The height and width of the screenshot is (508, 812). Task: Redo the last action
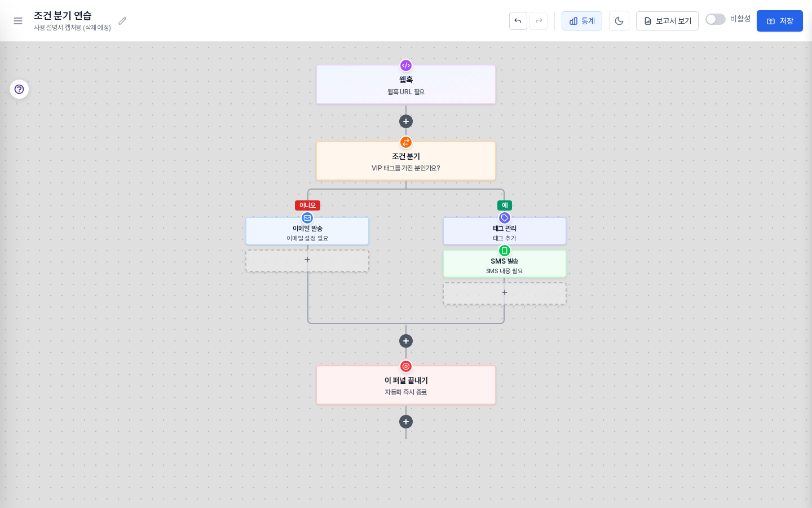tap(539, 21)
